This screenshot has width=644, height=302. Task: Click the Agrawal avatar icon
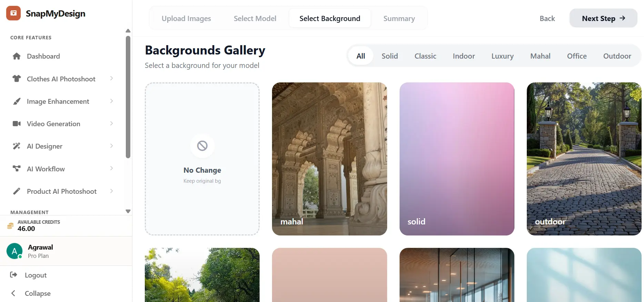14,251
